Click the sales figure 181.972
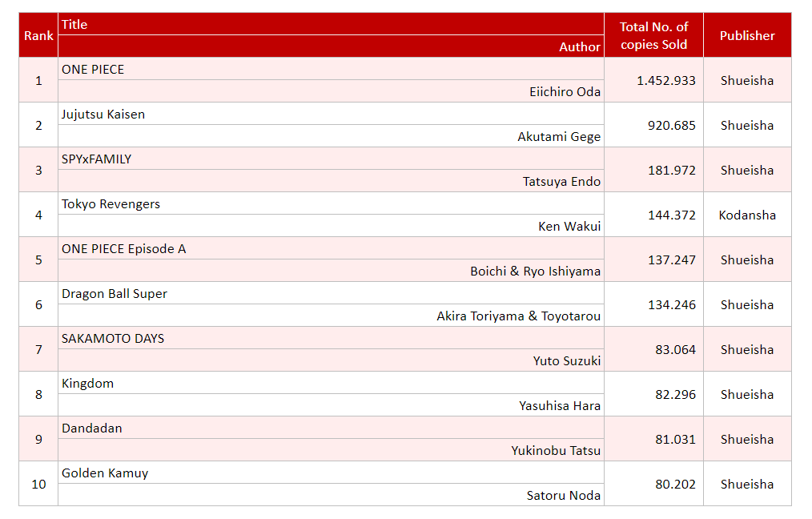This screenshot has width=812, height=519. click(x=671, y=171)
